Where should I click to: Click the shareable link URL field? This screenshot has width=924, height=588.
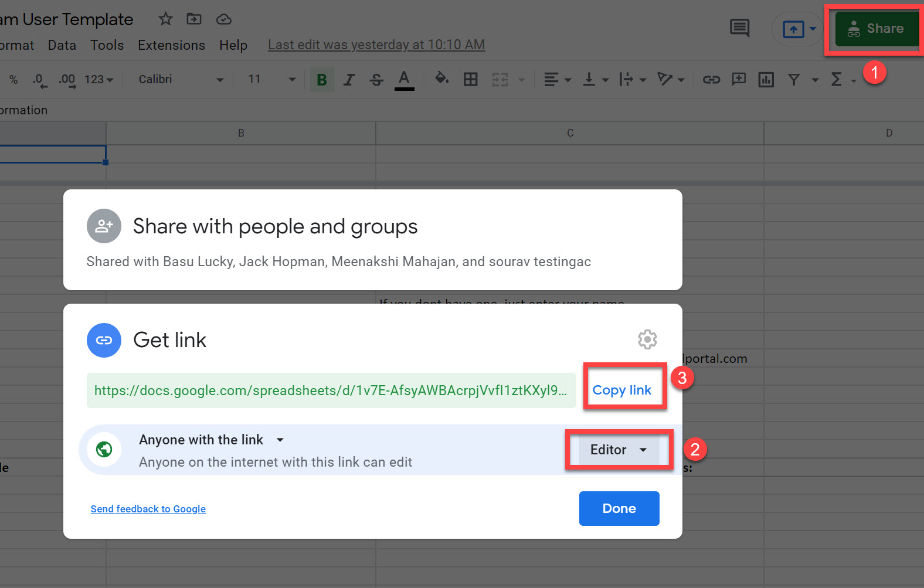click(331, 390)
